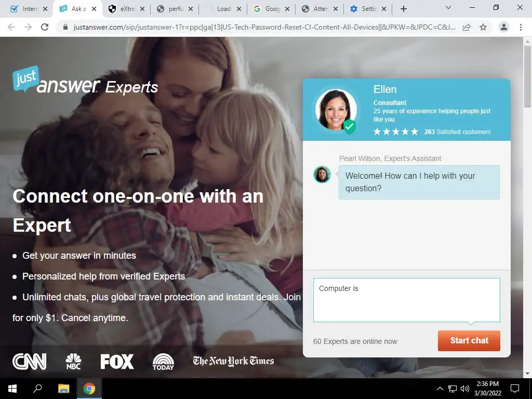Close the Google tab
This screenshot has width=532, height=399.
coord(287,9)
